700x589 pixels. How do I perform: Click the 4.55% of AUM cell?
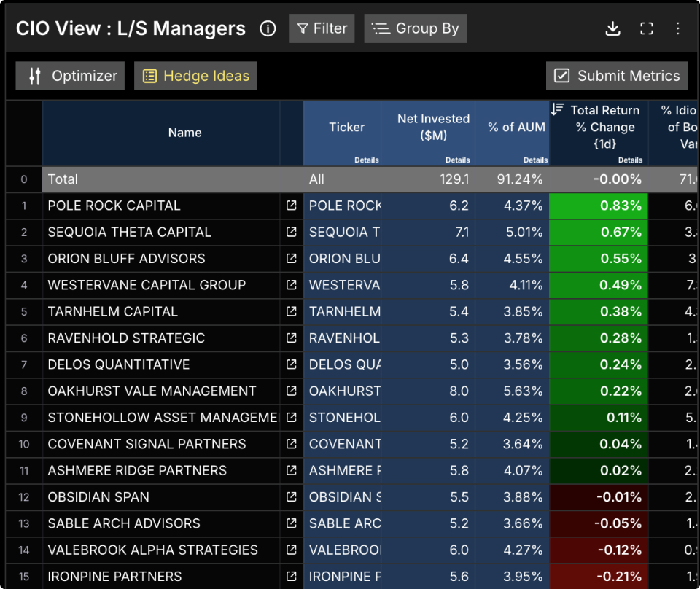coord(512,258)
